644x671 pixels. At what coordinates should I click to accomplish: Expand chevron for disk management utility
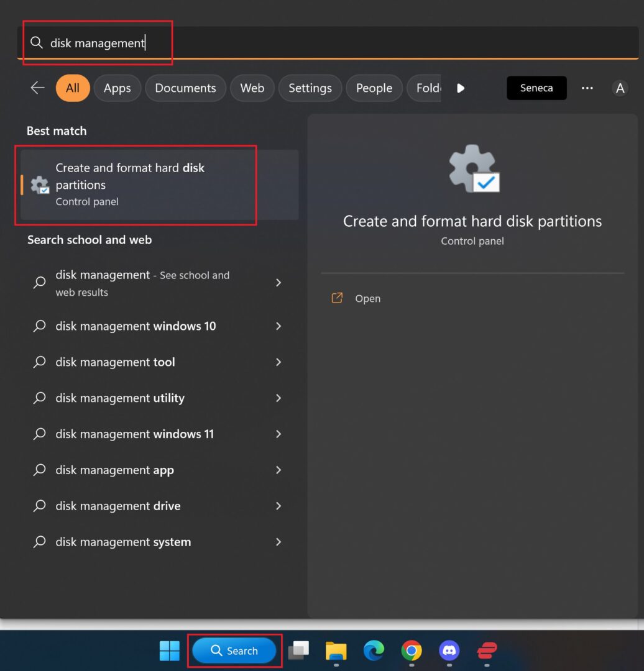(278, 398)
